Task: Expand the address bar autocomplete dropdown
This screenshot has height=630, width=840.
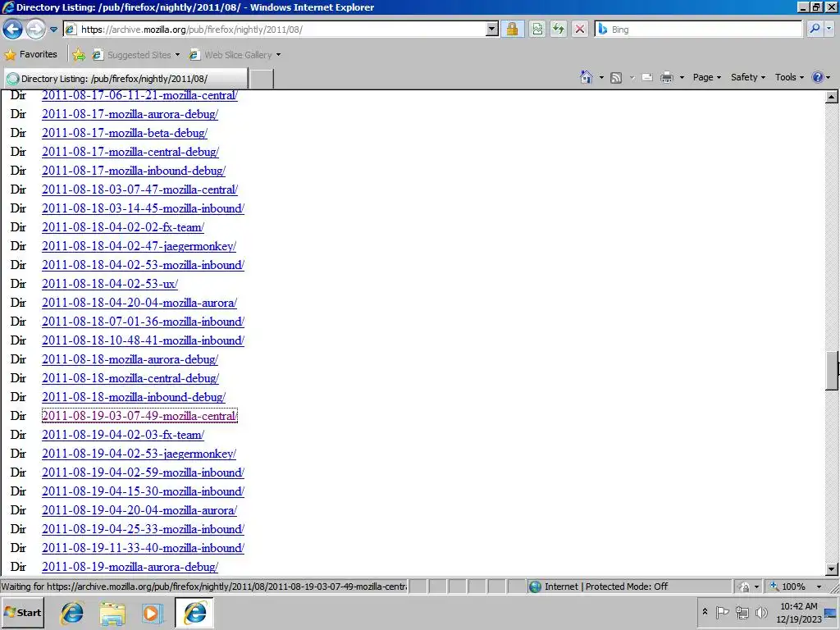Action: click(x=492, y=29)
